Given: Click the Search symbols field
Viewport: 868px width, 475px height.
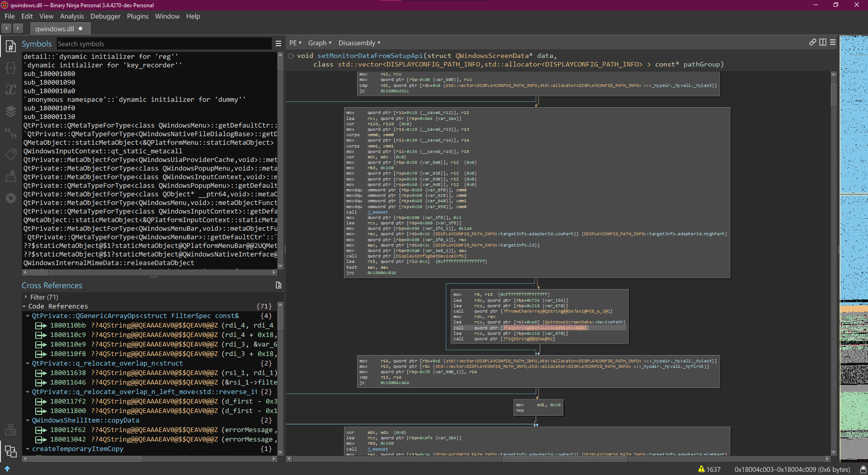Looking at the screenshot, I should (164, 44).
